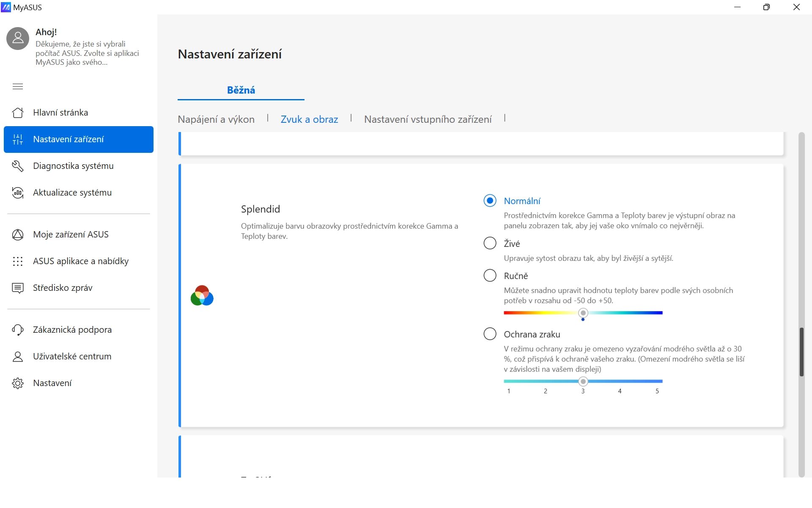
Task: Collapse the hamburger sidebar menu
Action: point(18,86)
